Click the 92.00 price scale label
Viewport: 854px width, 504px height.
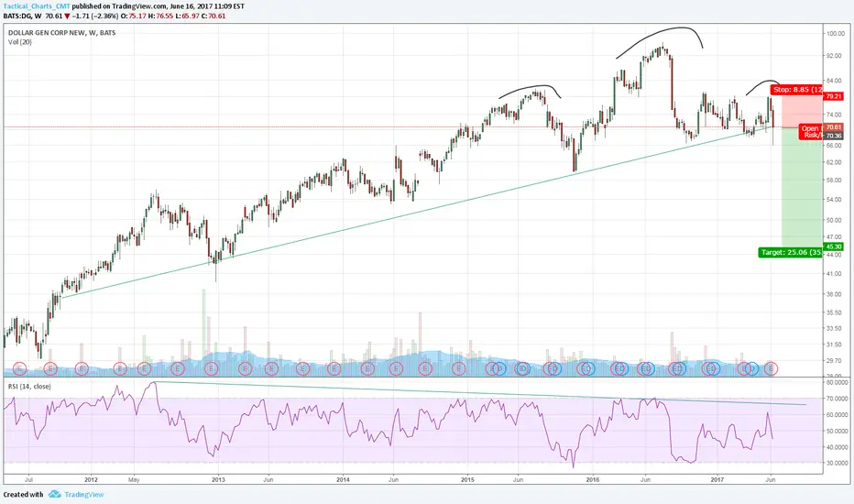coord(835,56)
